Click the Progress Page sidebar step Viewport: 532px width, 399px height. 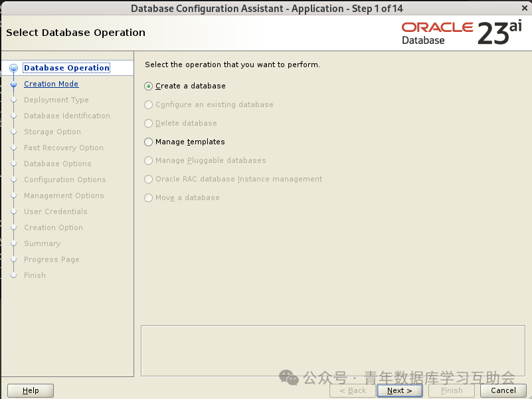(x=52, y=259)
